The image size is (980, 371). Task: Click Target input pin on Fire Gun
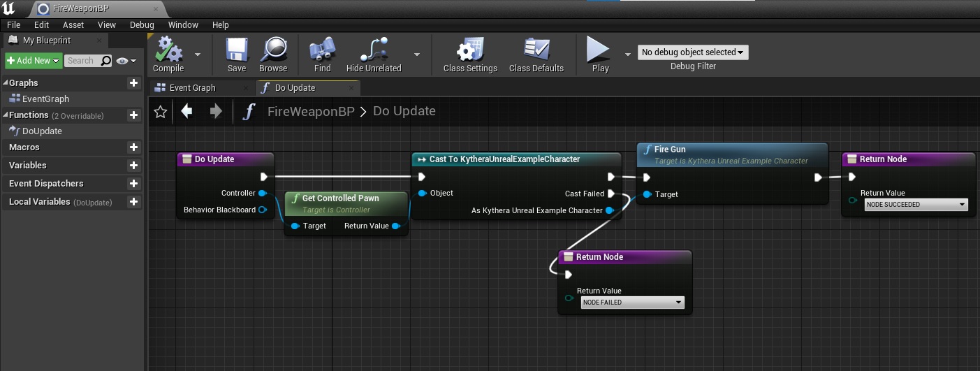click(647, 194)
